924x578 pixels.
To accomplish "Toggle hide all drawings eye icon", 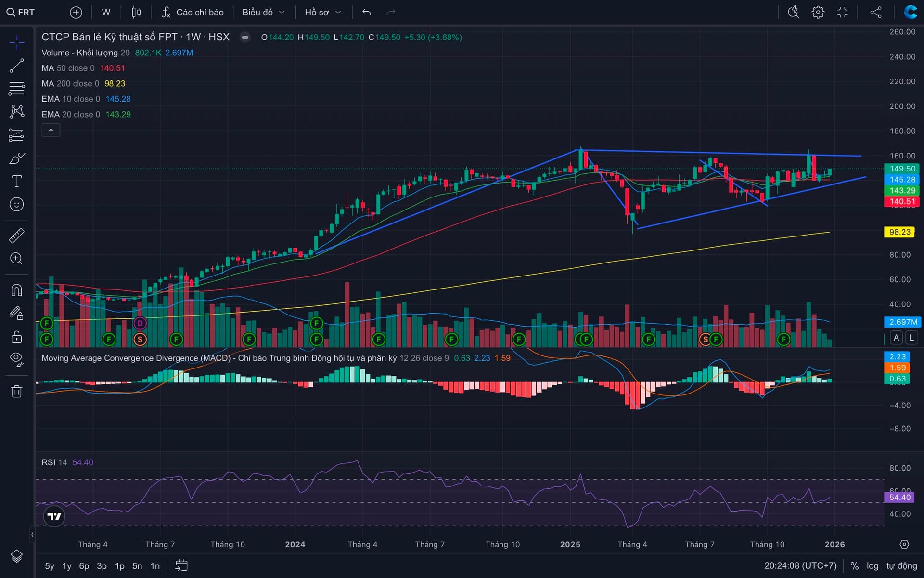I will [16, 359].
